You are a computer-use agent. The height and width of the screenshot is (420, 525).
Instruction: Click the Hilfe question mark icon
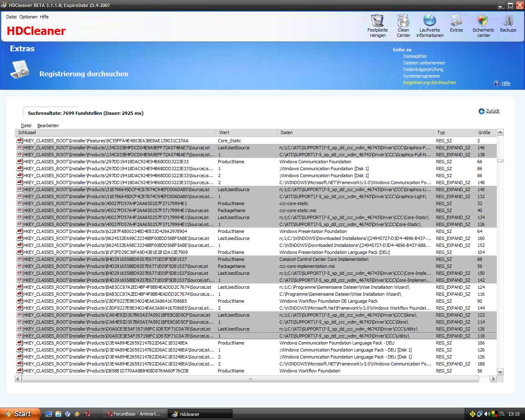click(497, 83)
